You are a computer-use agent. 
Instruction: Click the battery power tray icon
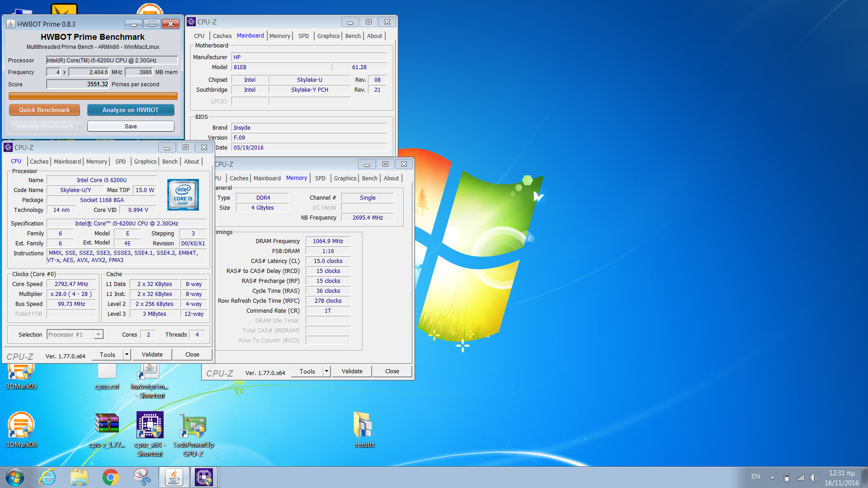pos(787,478)
